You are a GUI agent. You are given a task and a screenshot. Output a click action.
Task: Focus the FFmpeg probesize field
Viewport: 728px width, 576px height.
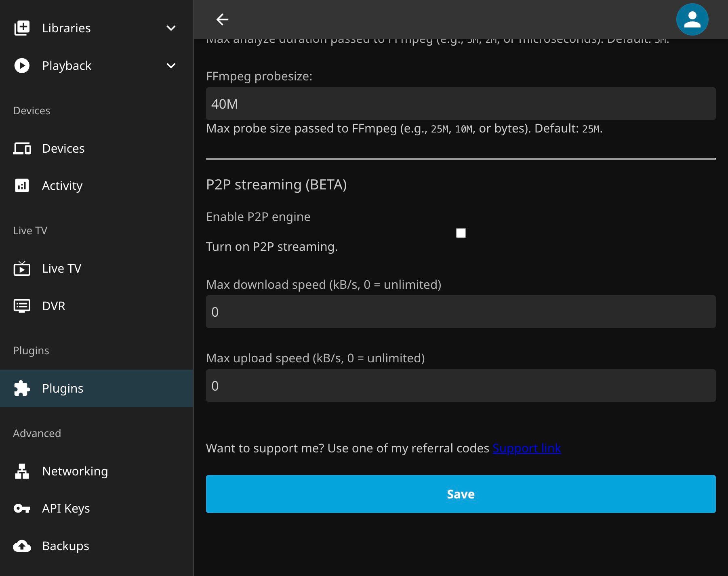click(461, 104)
